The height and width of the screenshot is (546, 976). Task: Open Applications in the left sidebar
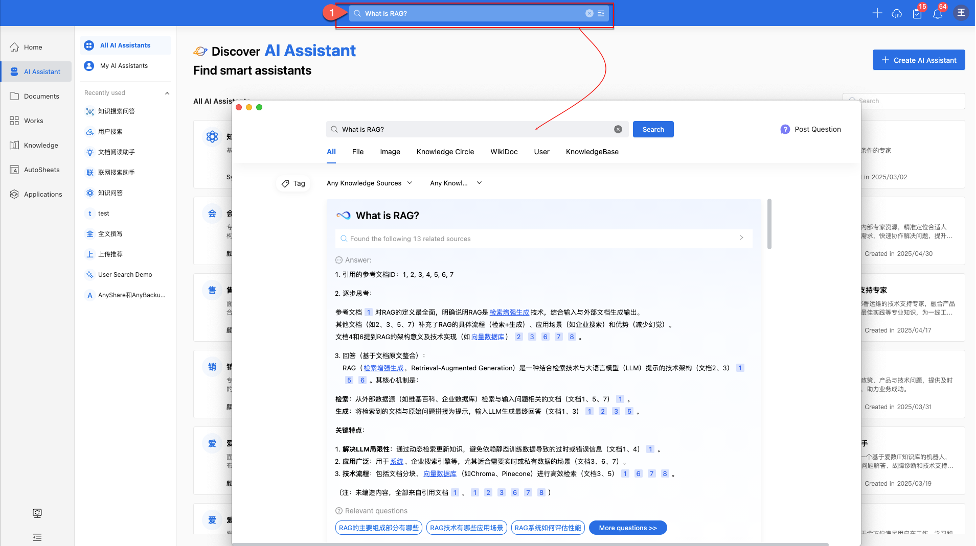point(43,194)
